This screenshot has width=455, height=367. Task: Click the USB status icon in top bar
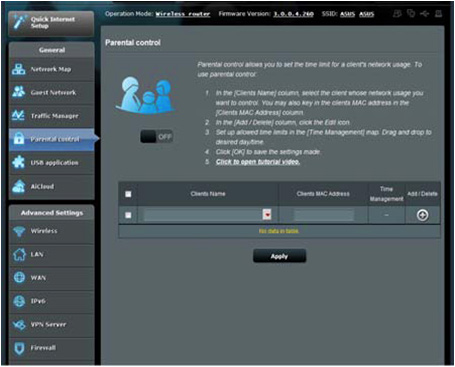tap(424, 14)
